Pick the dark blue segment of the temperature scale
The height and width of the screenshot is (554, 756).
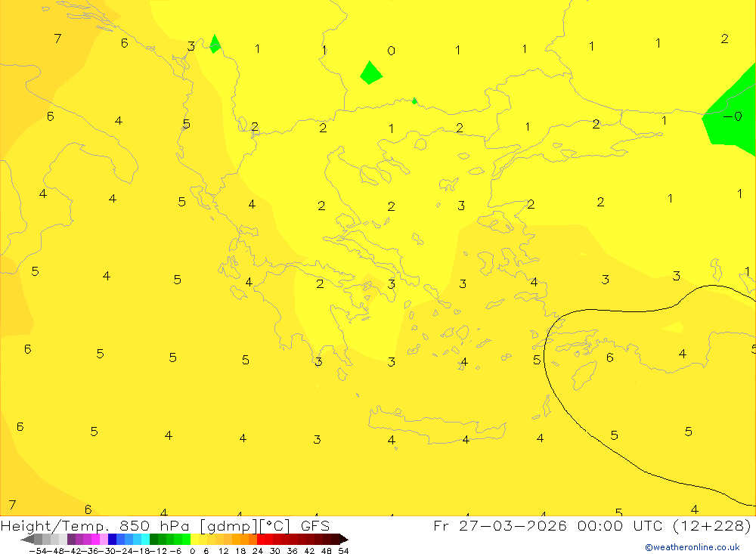tap(113, 539)
